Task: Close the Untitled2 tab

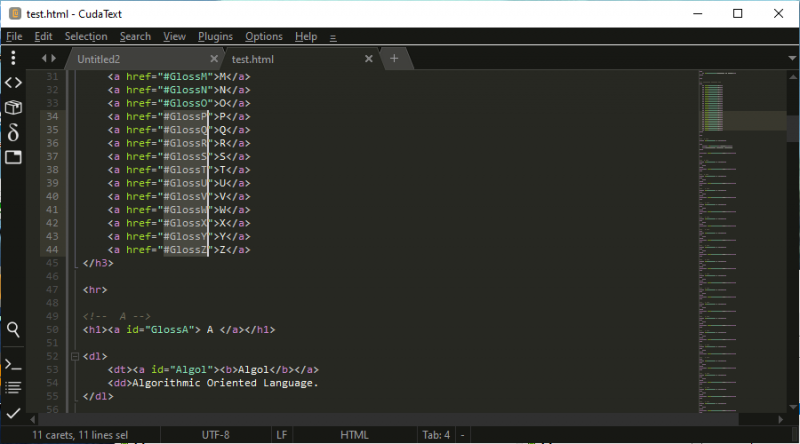Action: coord(214,59)
